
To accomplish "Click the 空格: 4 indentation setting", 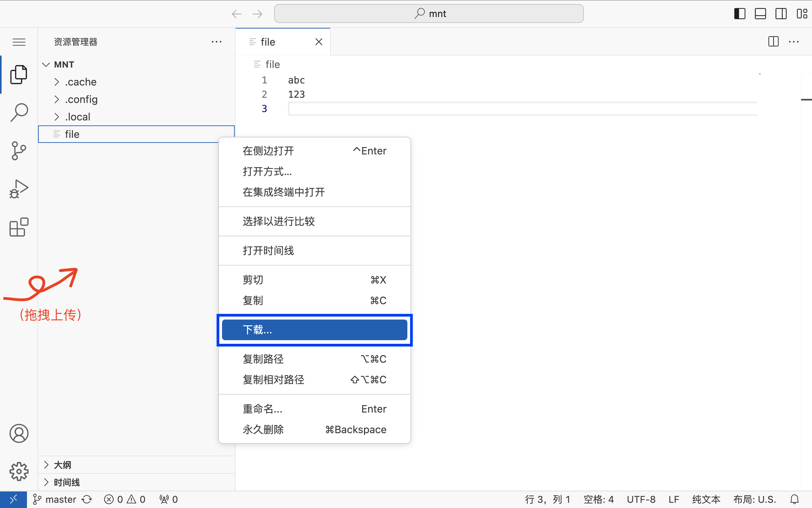I will [599, 500].
